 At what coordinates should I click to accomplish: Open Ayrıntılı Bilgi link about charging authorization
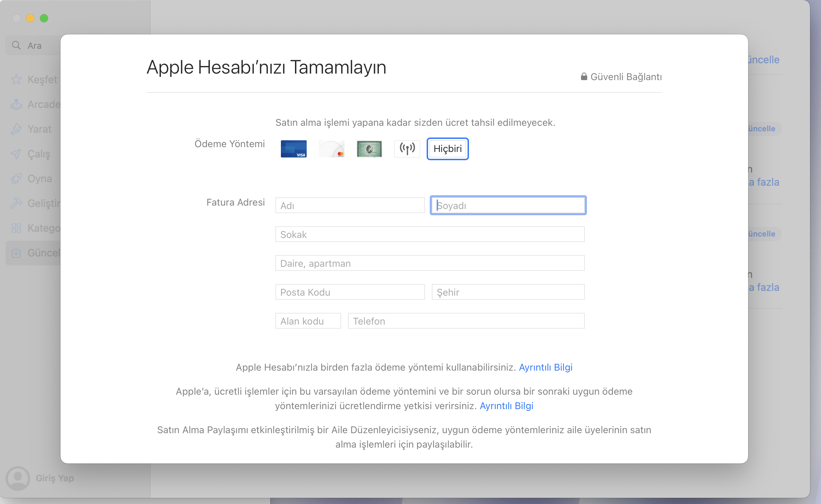[x=506, y=406]
